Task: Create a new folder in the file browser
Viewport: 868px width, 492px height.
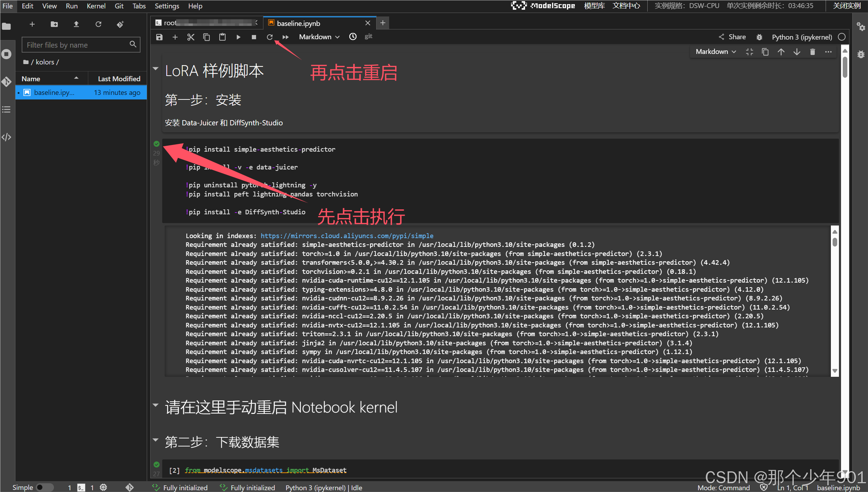Action: coord(54,24)
